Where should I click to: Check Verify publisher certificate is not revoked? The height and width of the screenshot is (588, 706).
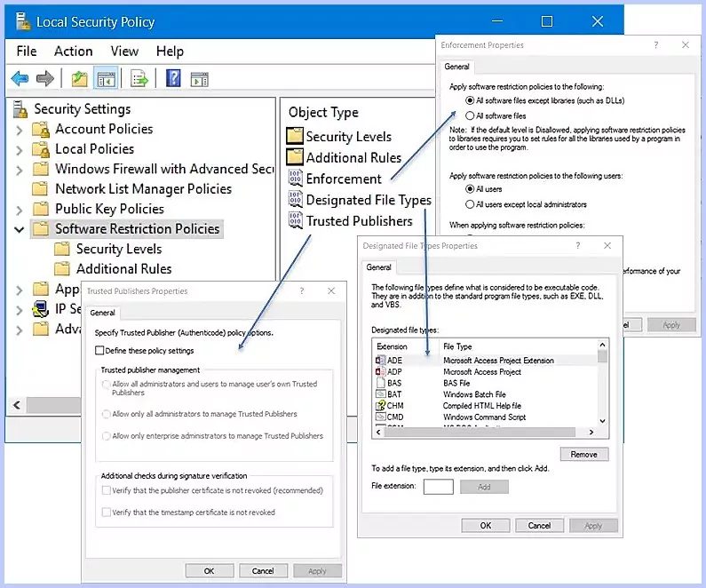tap(107, 490)
